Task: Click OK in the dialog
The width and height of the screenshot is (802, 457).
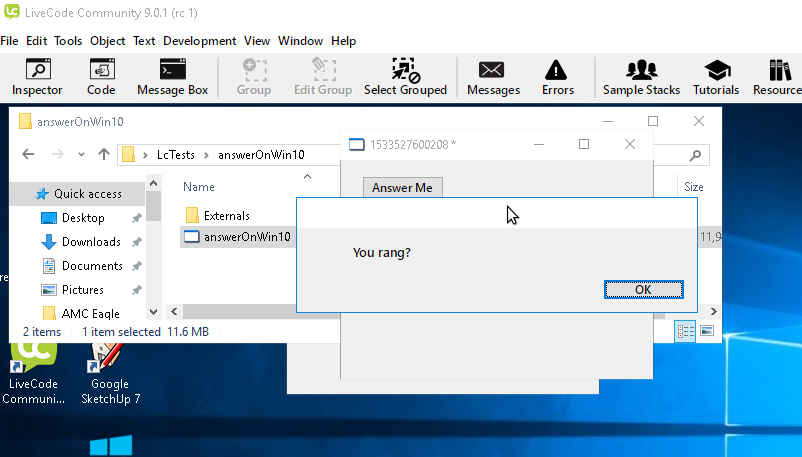Action: (x=643, y=289)
